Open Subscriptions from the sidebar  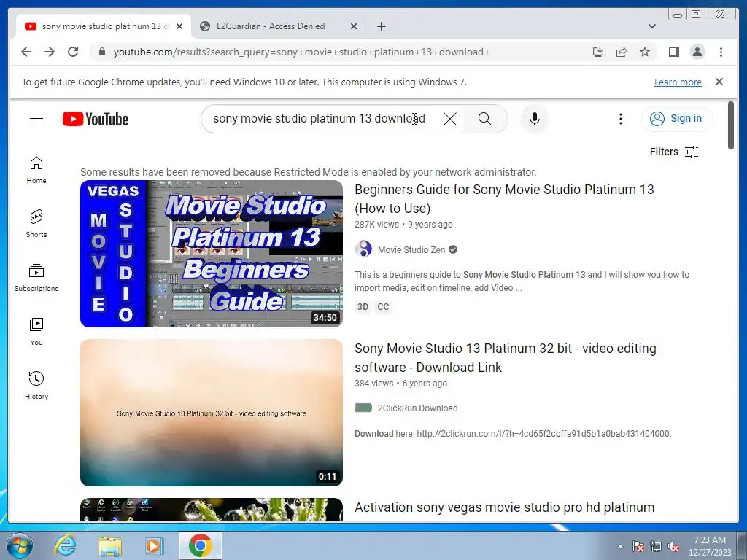click(36, 278)
